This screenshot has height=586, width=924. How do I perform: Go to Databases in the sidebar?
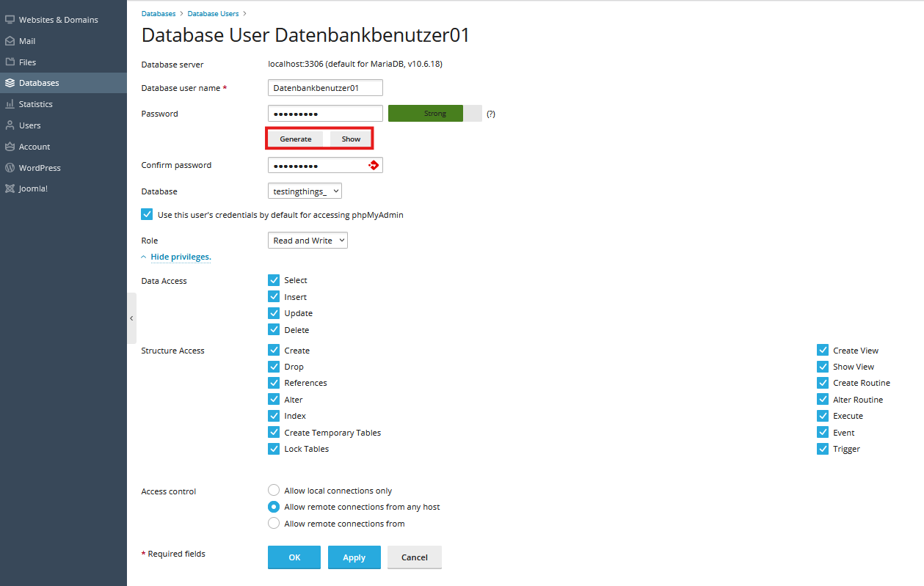tap(39, 83)
